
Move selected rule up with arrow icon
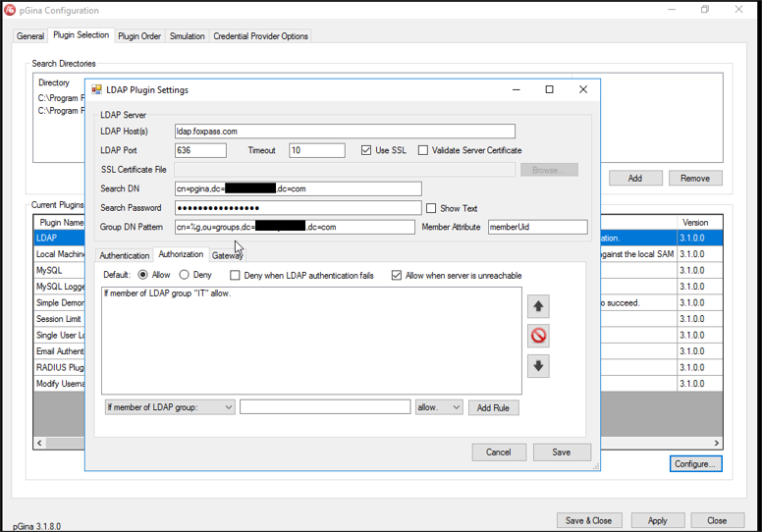(538, 306)
